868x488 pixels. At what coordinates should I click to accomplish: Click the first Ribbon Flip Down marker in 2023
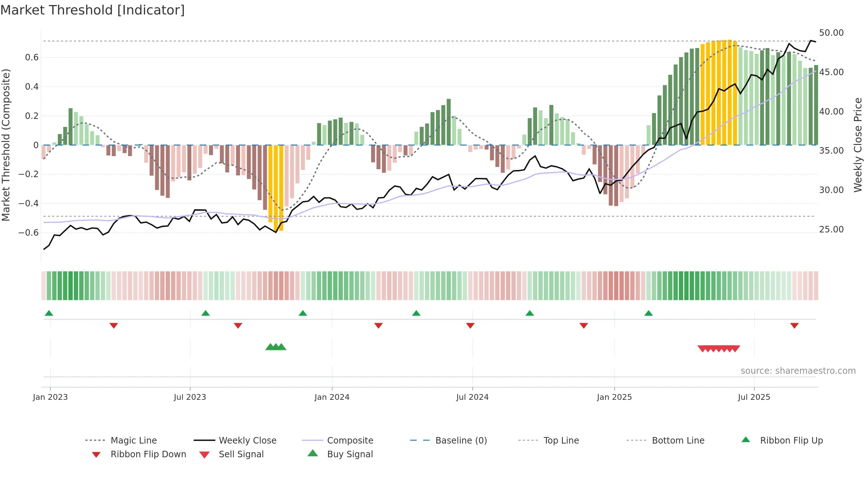click(x=114, y=326)
